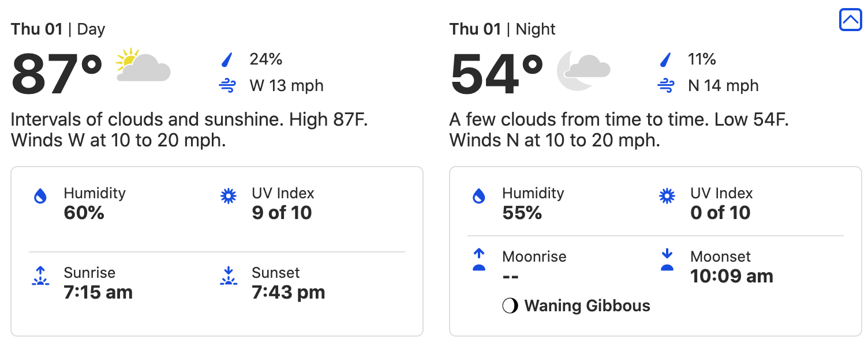Click the daytime rain chance droplet icon
The image size is (868, 347).
click(227, 59)
